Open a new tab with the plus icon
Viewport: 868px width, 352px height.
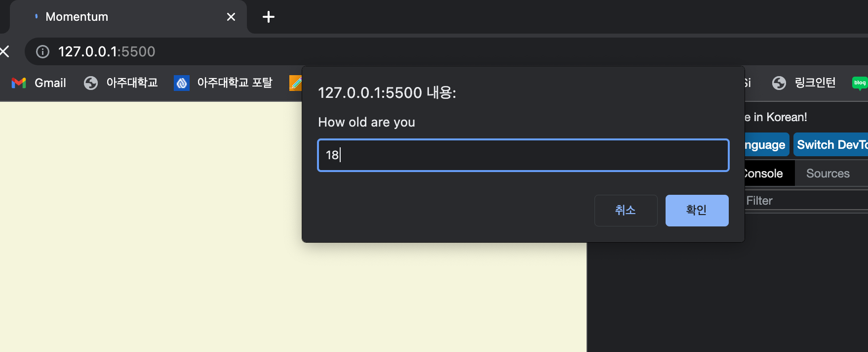pyautogui.click(x=268, y=17)
